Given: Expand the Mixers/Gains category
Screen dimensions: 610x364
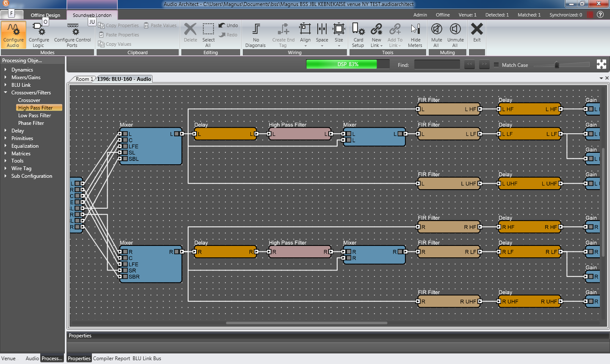Looking at the screenshot, I should [6, 77].
